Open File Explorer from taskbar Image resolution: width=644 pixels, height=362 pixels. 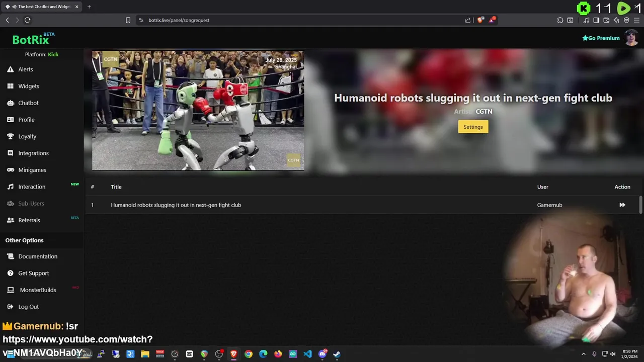pyautogui.click(x=145, y=354)
